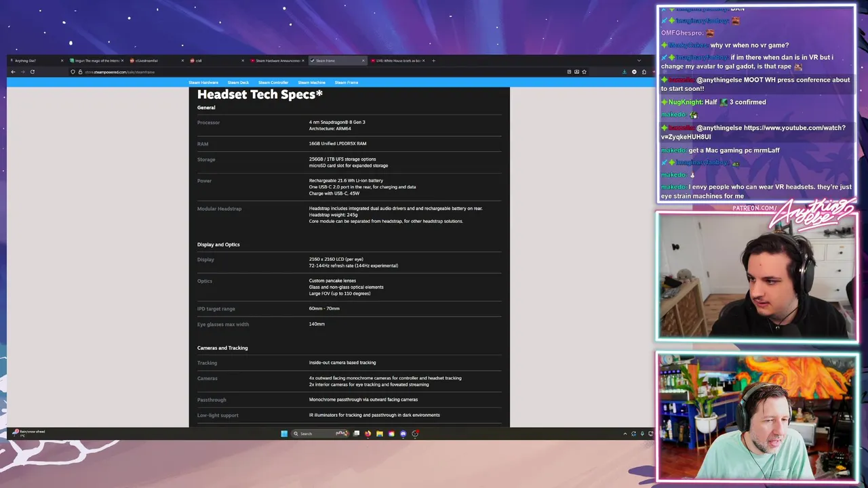868x488 pixels.
Task: Click '256GB / 1TB UFS storage options'
Action: point(342,159)
